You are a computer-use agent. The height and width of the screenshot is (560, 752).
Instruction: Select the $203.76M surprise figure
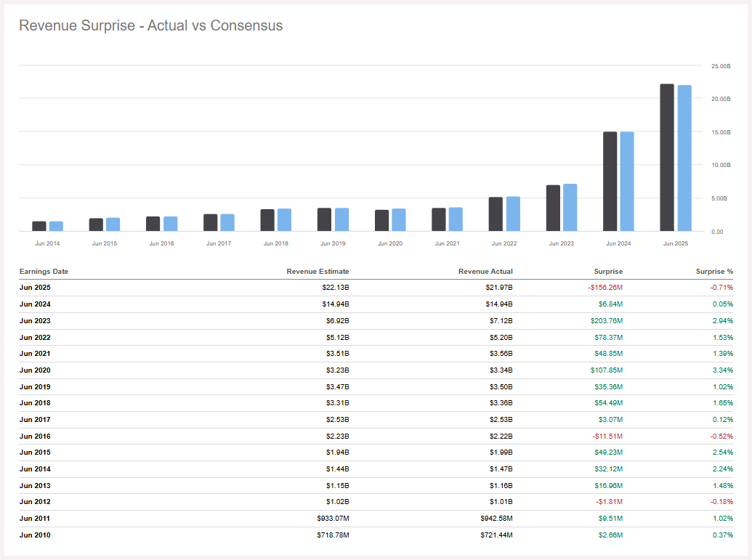coord(607,320)
